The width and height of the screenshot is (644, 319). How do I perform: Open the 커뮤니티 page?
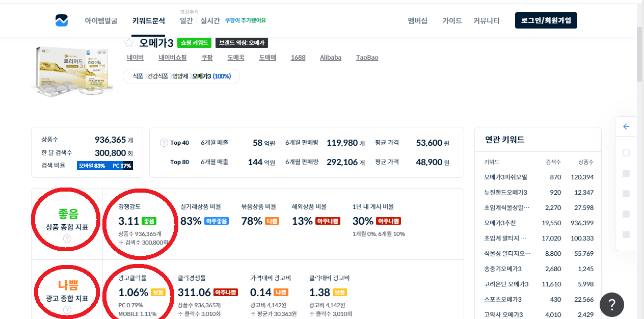(x=487, y=21)
